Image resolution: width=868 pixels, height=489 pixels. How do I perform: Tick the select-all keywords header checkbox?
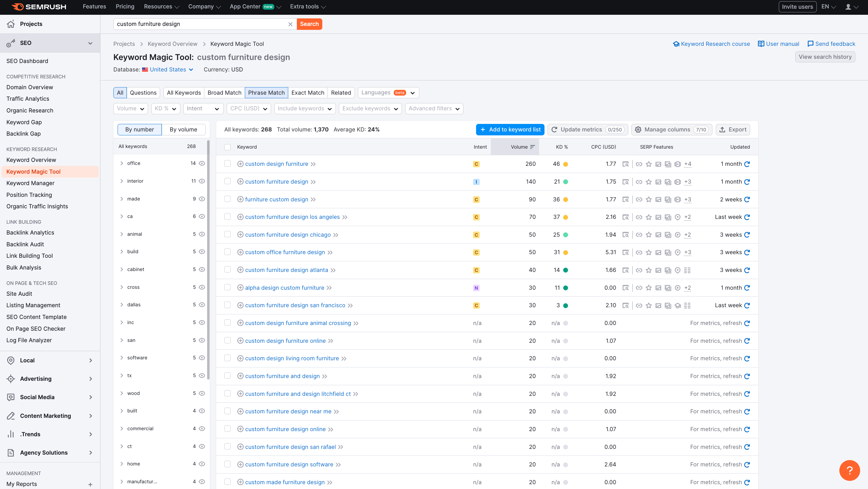pyautogui.click(x=227, y=147)
